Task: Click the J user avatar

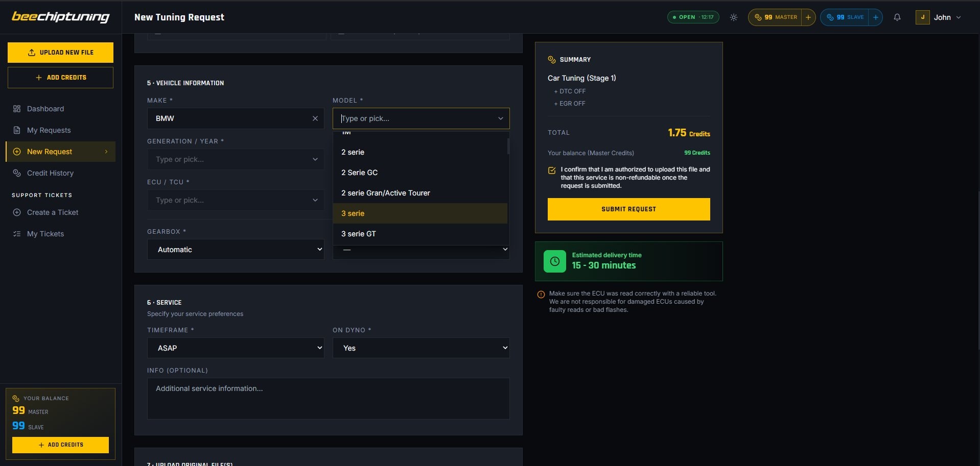Action: pyautogui.click(x=923, y=17)
